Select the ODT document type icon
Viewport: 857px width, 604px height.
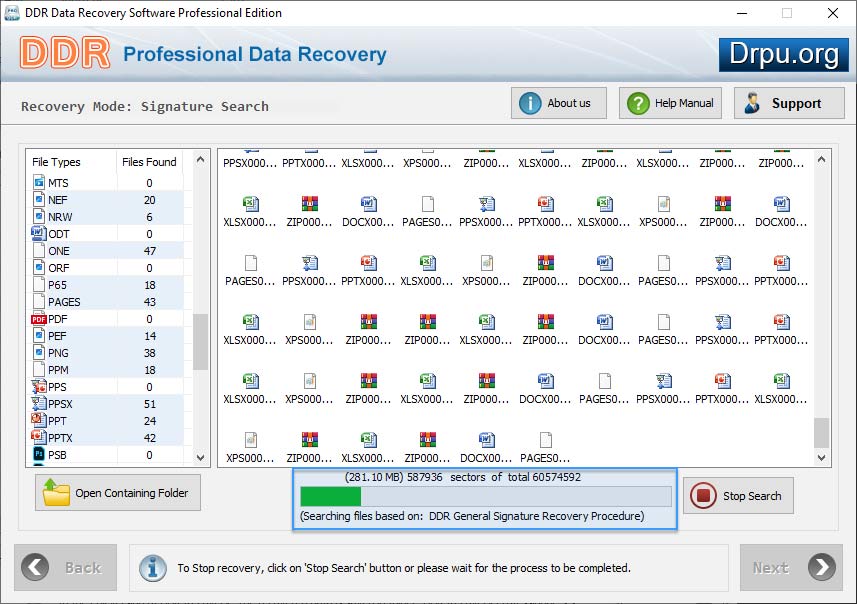tap(39, 233)
